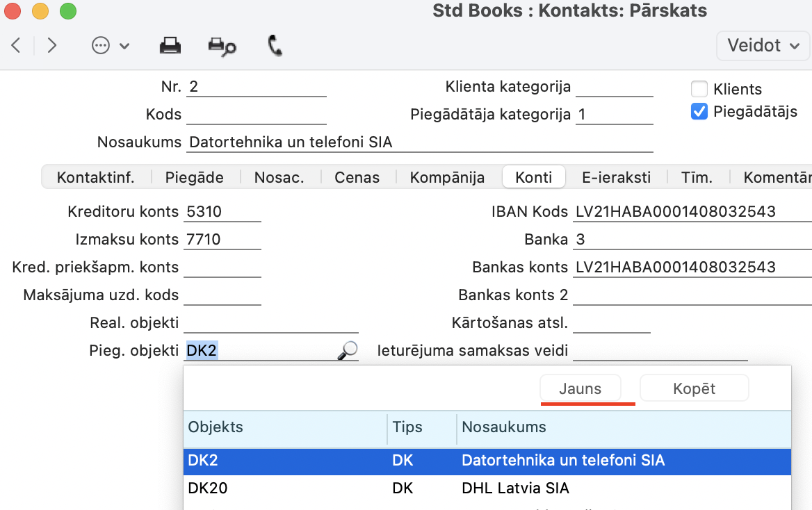
Task: Click the printer icon
Action: click(170, 46)
